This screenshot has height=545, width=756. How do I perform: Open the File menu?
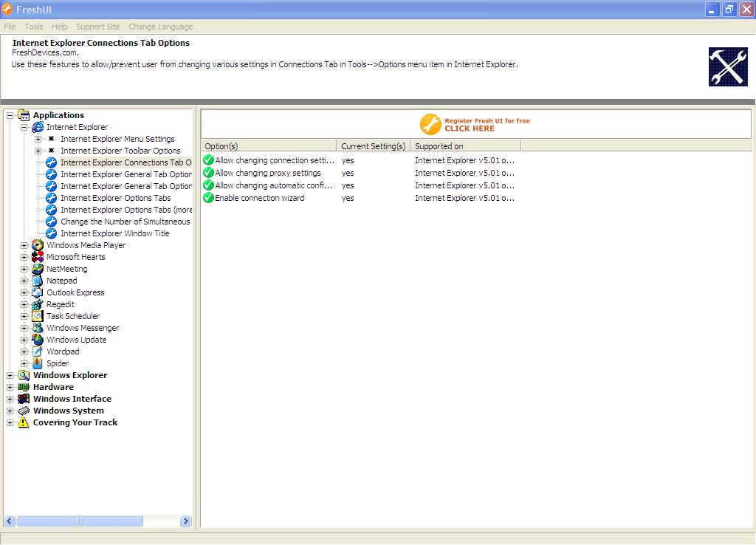coord(10,27)
